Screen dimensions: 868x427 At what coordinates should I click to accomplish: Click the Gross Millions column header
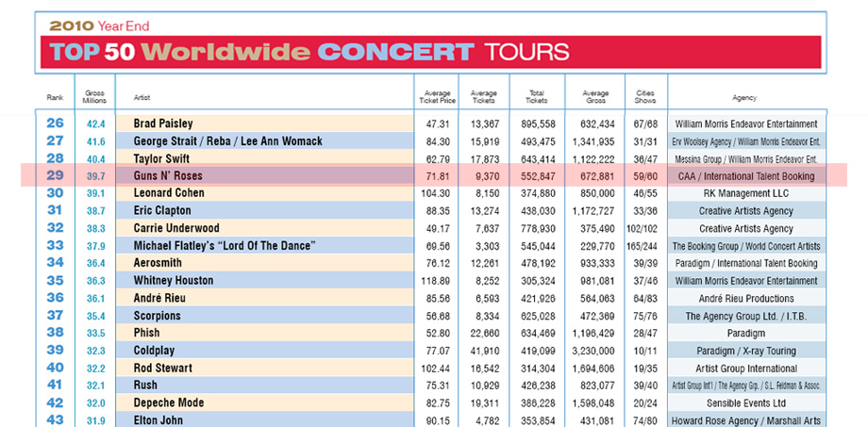coord(94,97)
